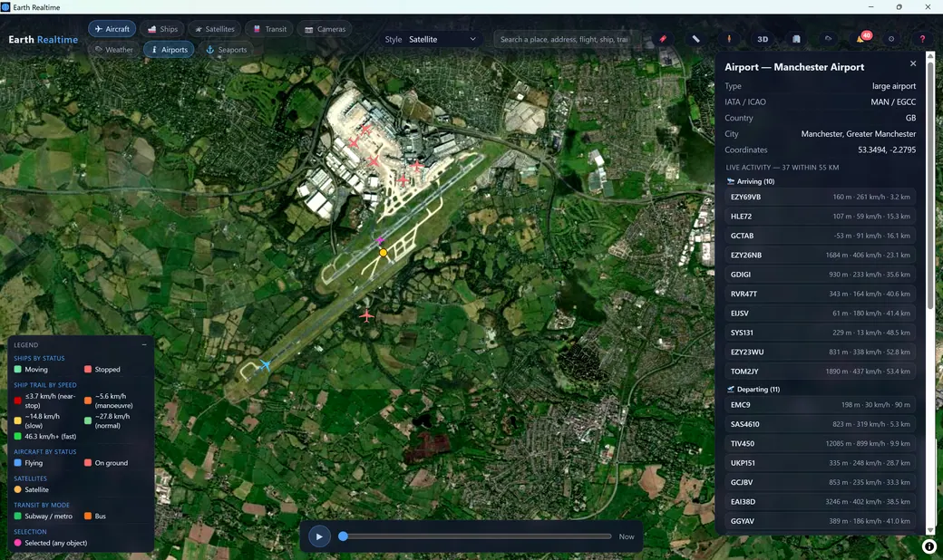The image size is (943, 560).
Task: Open the red question mark help
Action: tap(922, 39)
